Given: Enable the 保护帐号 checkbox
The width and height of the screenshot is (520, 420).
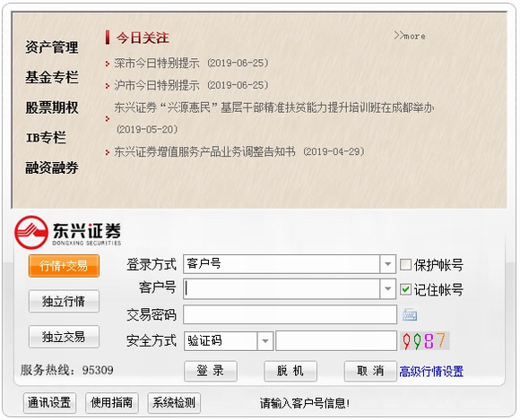Looking at the screenshot, I should click(x=405, y=265).
